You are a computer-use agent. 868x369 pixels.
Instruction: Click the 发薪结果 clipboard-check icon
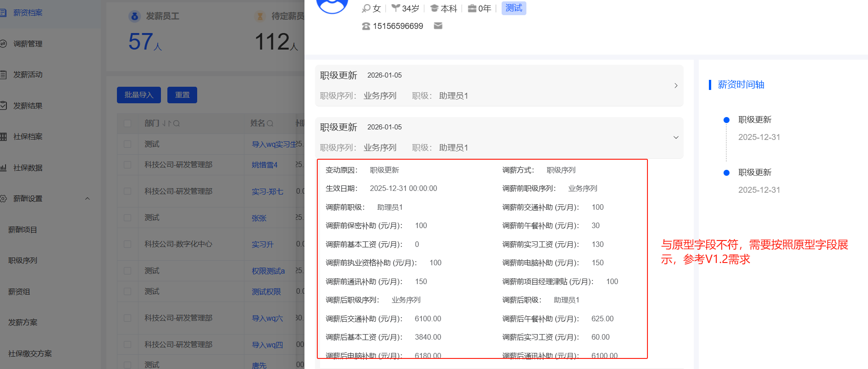[x=3, y=106]
